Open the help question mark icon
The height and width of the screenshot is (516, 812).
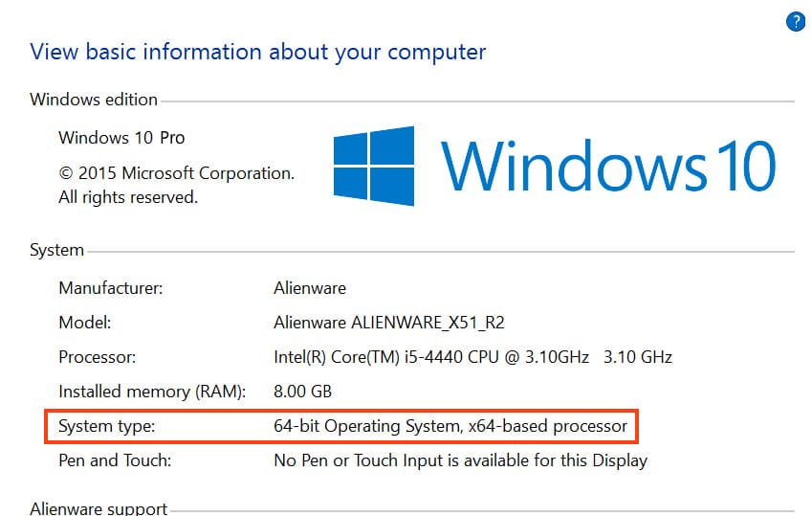[x=795, y=22]
